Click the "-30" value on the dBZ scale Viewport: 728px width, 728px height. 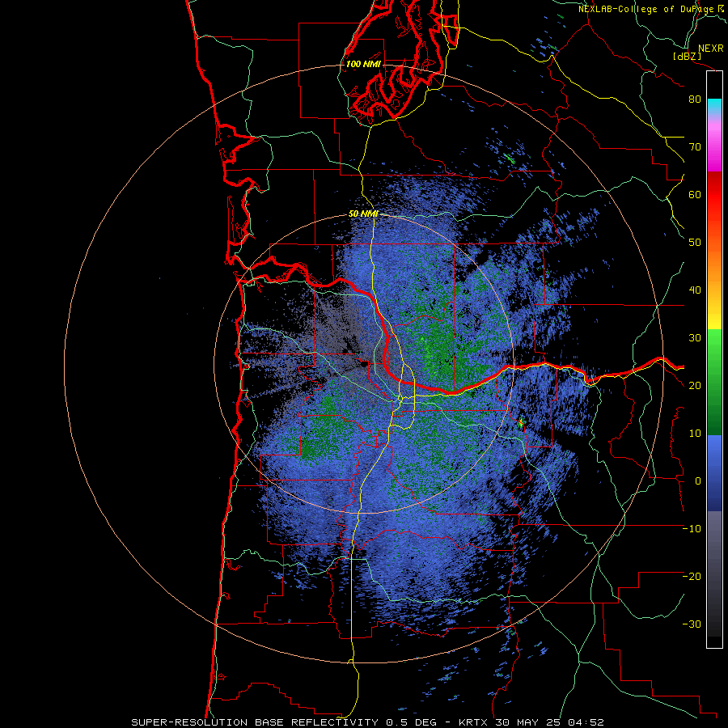pos(692,624)
